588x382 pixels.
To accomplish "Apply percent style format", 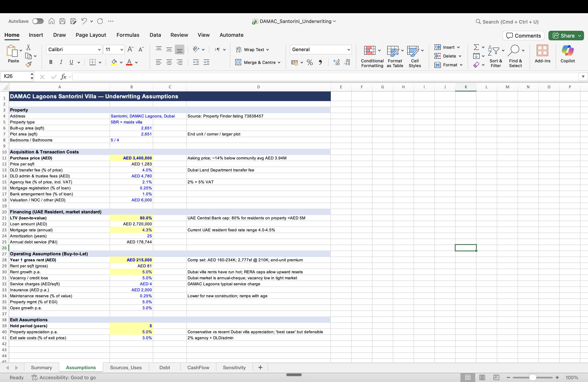I will [310, 62].
